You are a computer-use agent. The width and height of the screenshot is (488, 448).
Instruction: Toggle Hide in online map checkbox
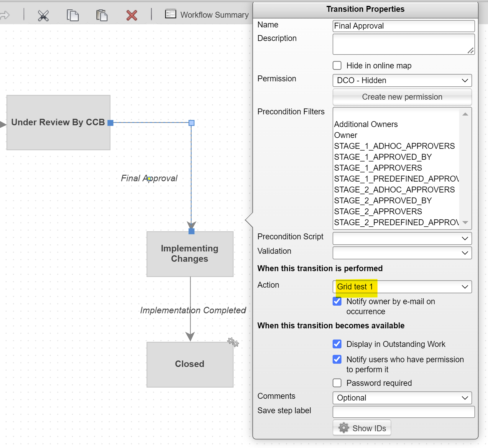click(337, 65)
